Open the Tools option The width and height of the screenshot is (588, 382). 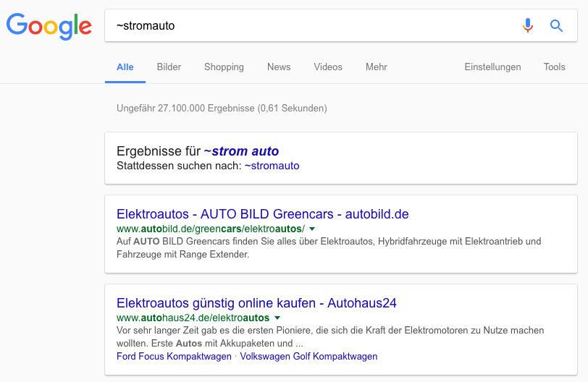[554, 67]
